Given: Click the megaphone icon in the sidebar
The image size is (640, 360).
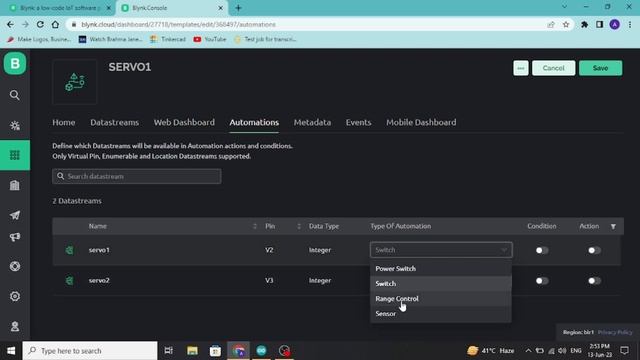Looking at the screenshot, I should 15,237.
